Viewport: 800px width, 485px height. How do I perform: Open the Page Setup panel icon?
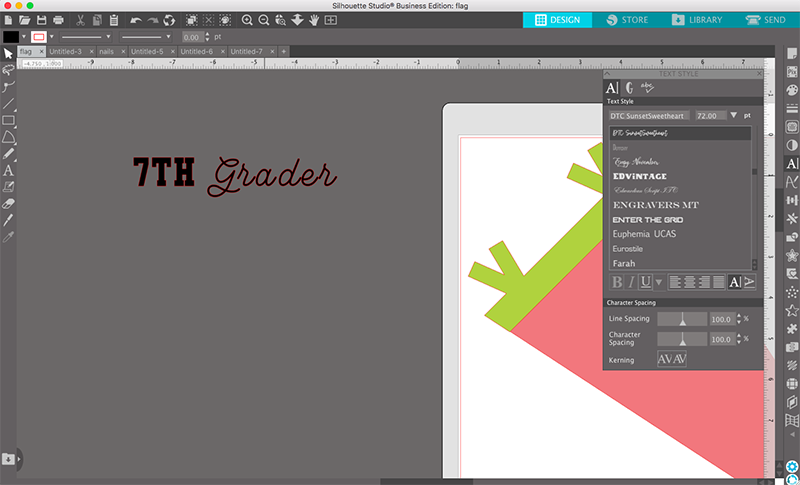point(792,54)
